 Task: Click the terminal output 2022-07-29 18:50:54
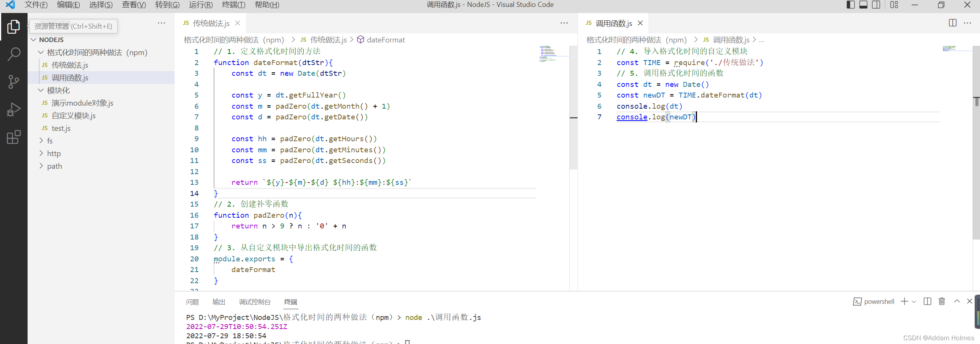coord(226,336)
